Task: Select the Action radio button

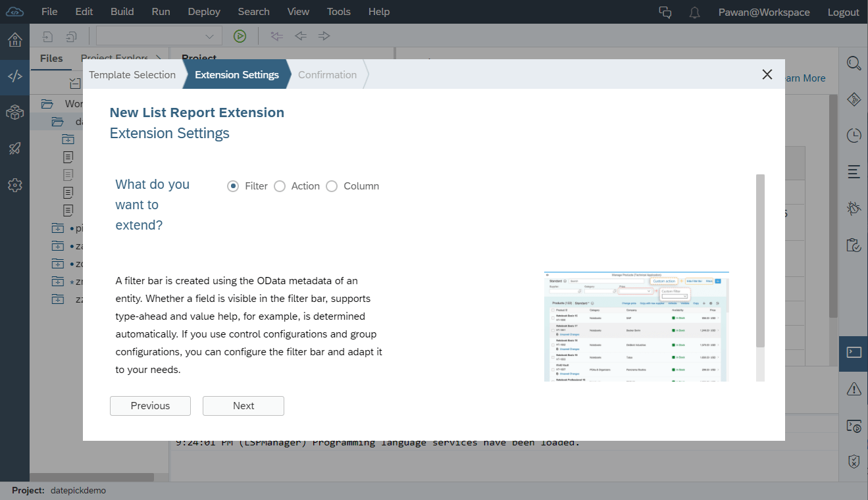Action: (x=279, y=186)
